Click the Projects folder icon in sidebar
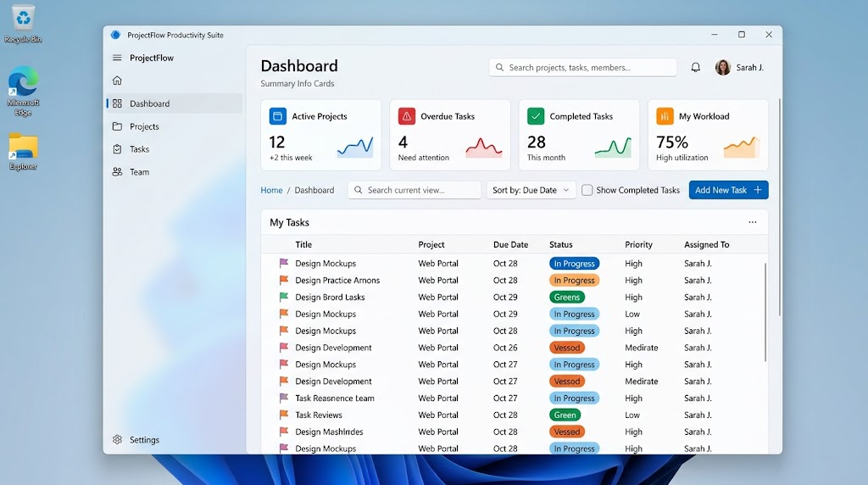The height and width of the screenshot is (485, 868). coord(117,126)
